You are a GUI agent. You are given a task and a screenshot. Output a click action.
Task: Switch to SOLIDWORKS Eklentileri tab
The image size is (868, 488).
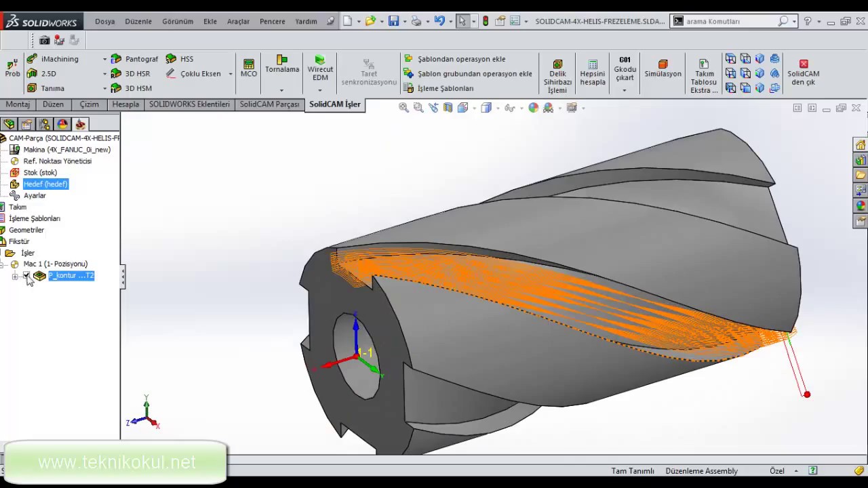[x=189, y=104]
